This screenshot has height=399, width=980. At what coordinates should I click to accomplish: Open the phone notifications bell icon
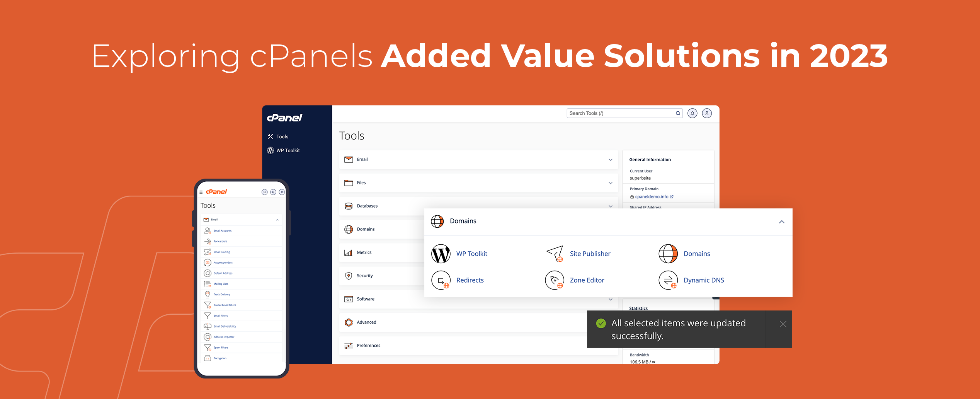(273, 192)
